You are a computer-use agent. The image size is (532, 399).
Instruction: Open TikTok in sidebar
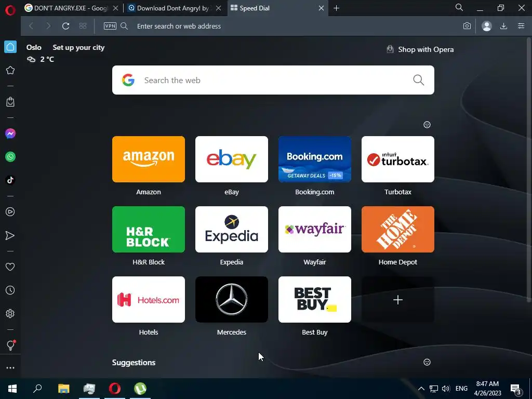[x=10, y=180]
